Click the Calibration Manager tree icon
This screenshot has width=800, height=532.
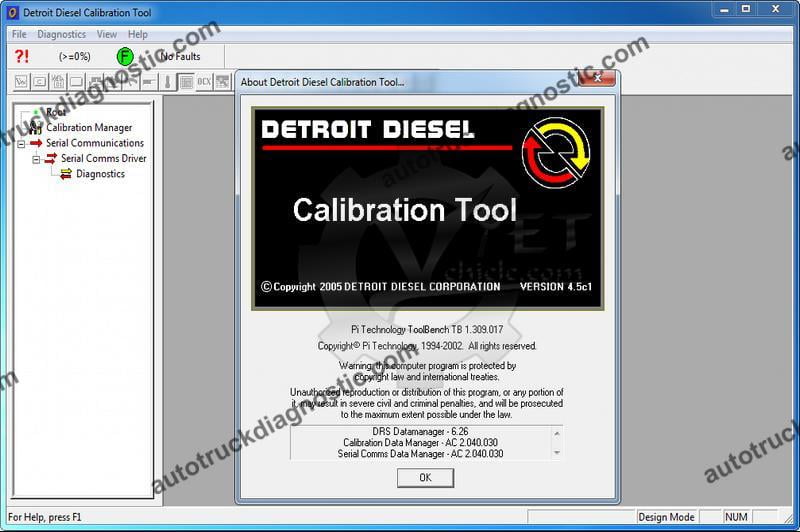pos(36,128)
